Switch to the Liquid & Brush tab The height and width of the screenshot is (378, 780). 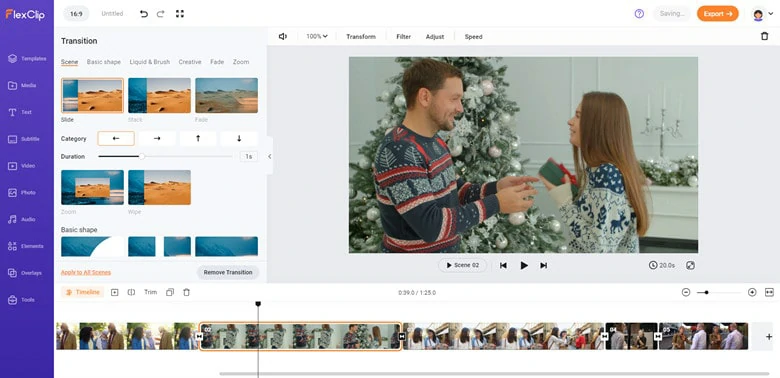point(150,62)
